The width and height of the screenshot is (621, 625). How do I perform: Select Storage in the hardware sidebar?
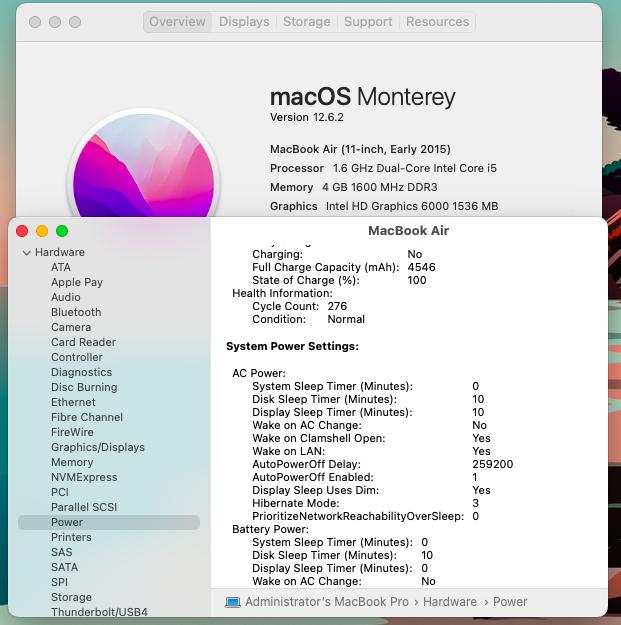tap(71, 597)
